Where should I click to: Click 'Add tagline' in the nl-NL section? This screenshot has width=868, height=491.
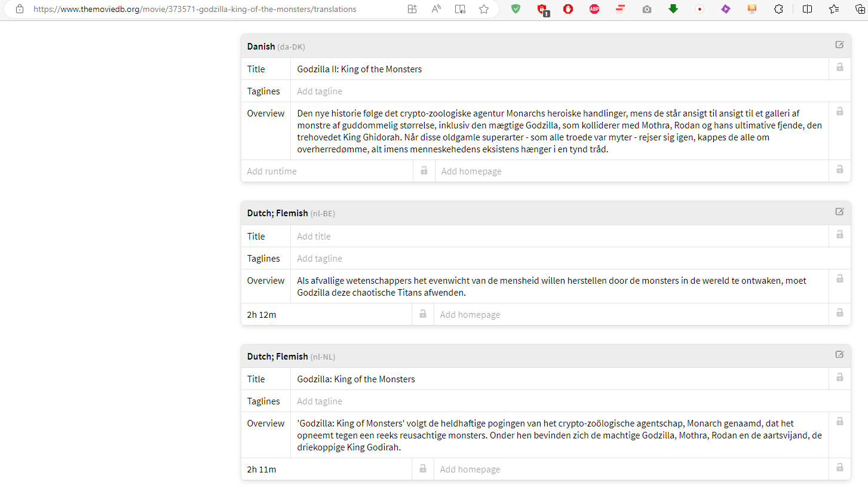(x=320, y=401)
